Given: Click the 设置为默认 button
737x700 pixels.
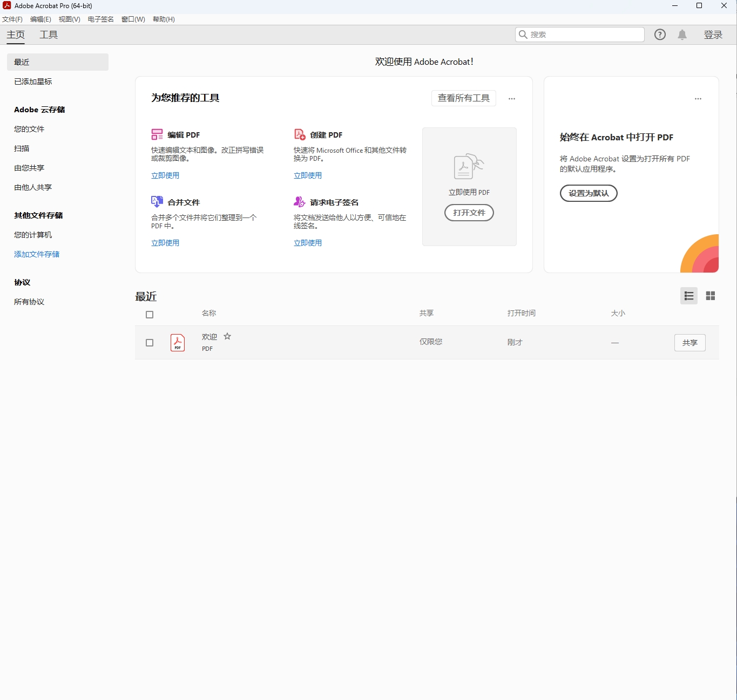Looking at the screenshot, I should 589,193.
